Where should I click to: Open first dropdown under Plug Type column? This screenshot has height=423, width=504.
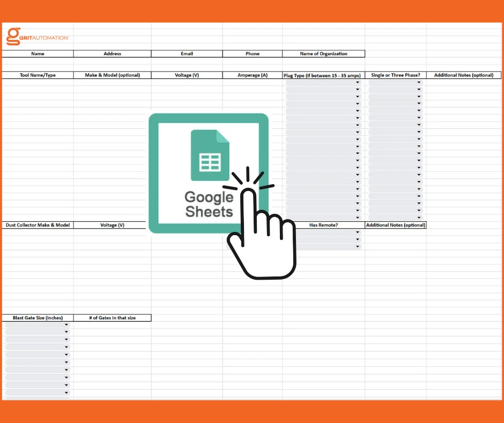pyautogui.click(x=357, y=83)
